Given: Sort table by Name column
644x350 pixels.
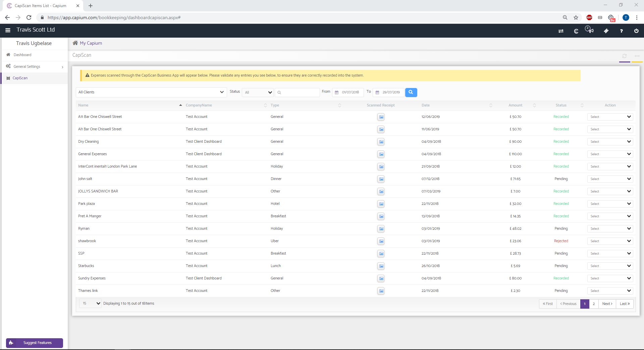Looking at the screenshot, I should point(130,105).
